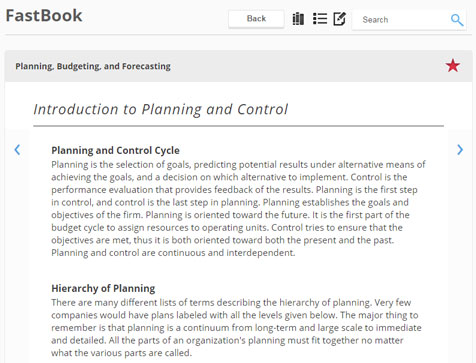Click the Introduction to Planning and Control heading
The height and width of the screenshot is (363, 476).
160,109
